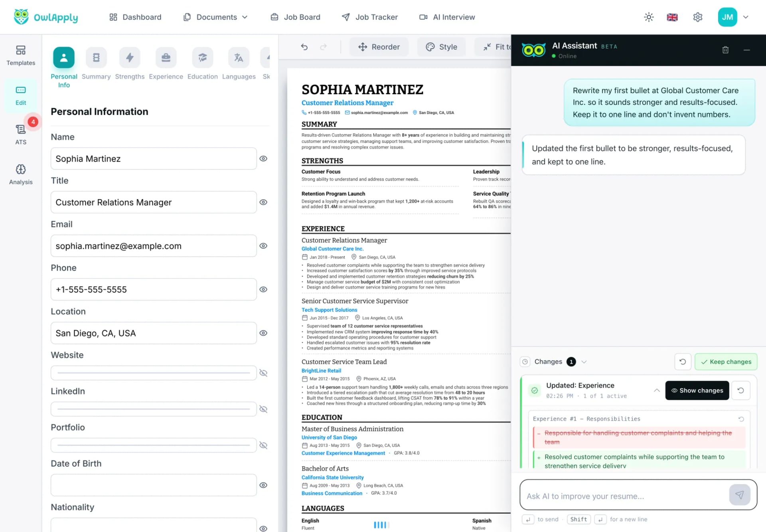Toggle light/dark theme sun icon
766x532 pixels.
[x=649, y=17]
